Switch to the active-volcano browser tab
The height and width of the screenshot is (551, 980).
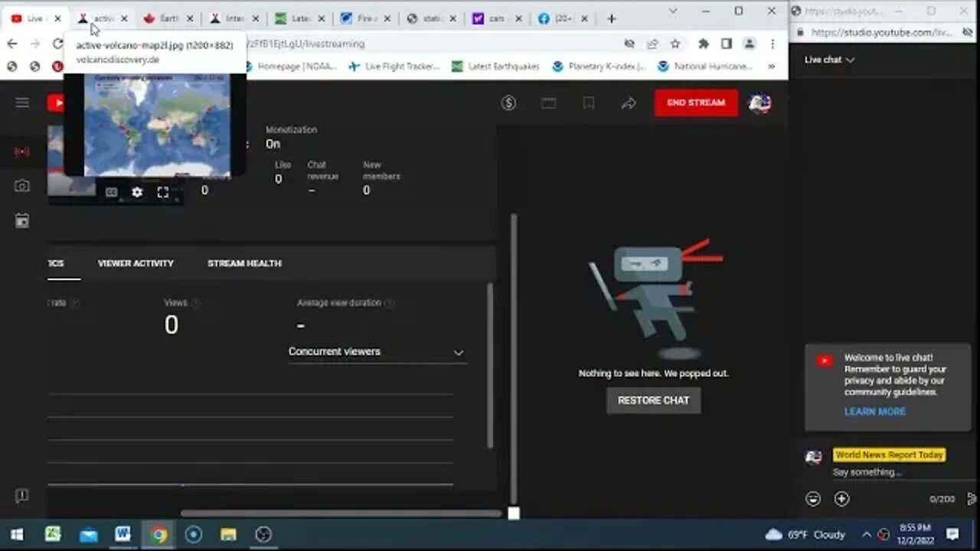(104, 18)
